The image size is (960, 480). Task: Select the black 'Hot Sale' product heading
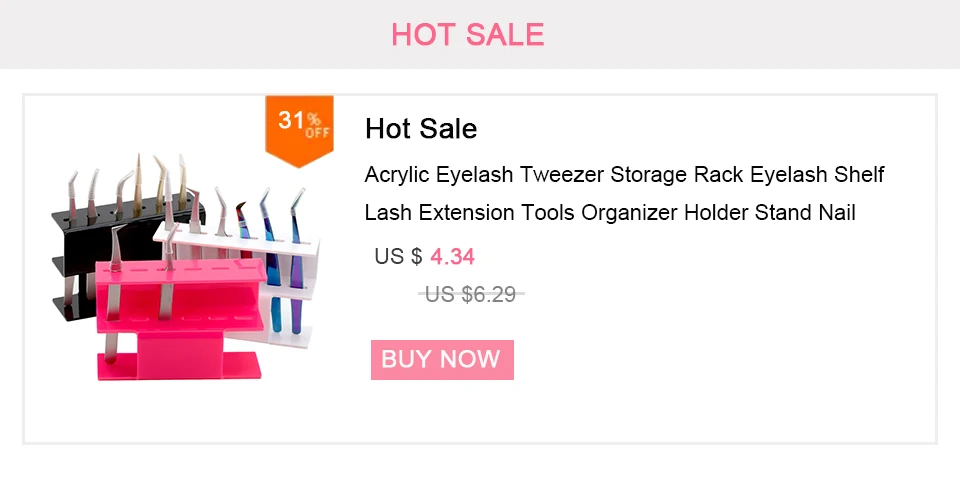pyautogui.click(x=421, y=129)
